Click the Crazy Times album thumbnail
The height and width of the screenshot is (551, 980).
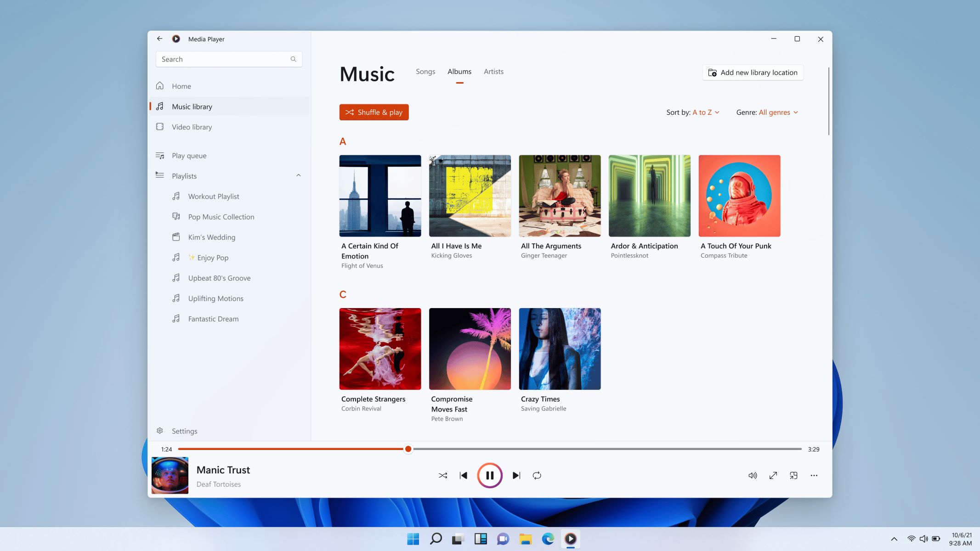(x=559, y=349)
